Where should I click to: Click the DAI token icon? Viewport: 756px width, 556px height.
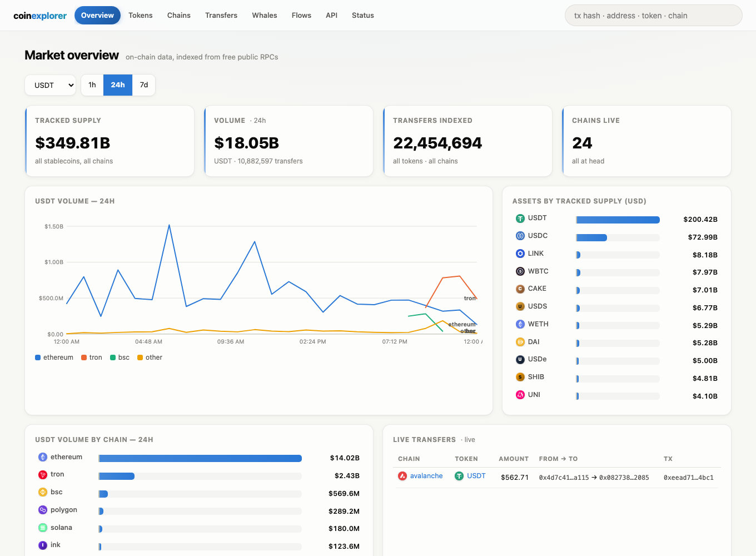(x=520, y=342)
